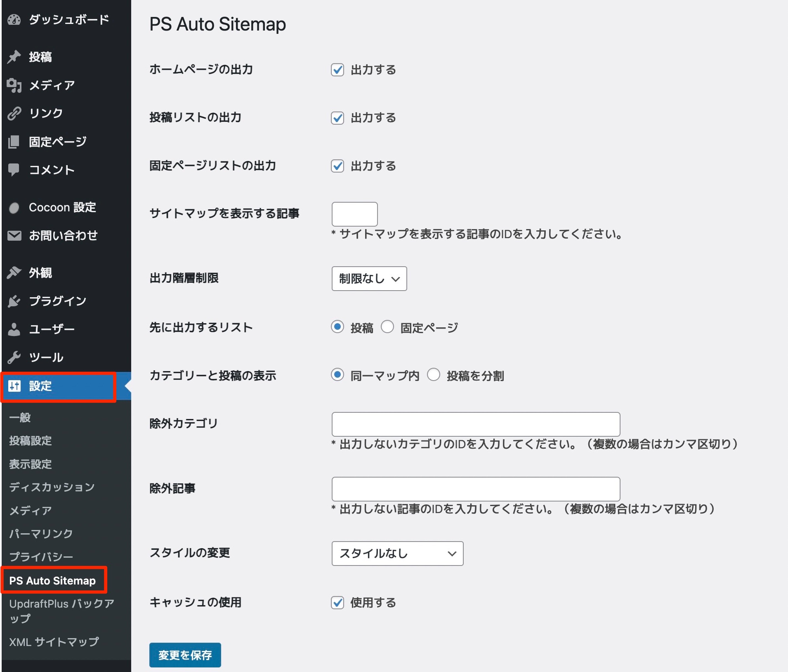The width and height of the screenshot is (788, 672).
Task: Click the person icon beside ユーザー
Action: [x=14, y=329]
